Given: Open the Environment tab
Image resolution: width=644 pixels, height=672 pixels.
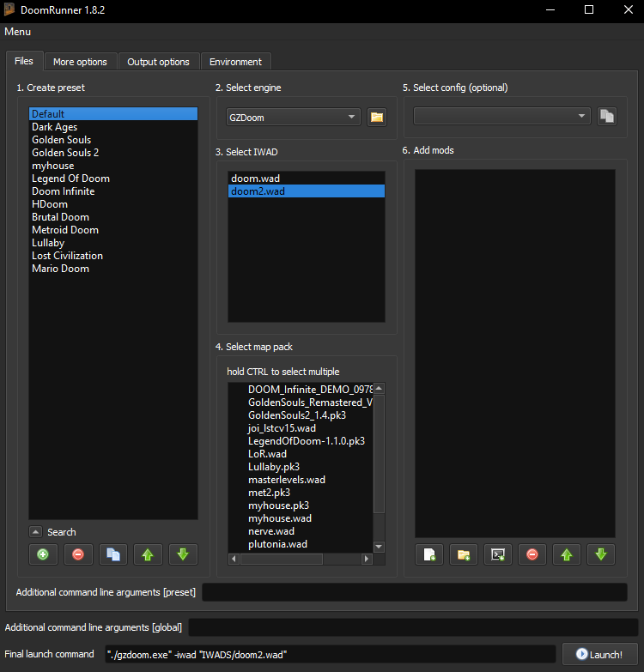Looking at the screenshot, I should 235,62.
